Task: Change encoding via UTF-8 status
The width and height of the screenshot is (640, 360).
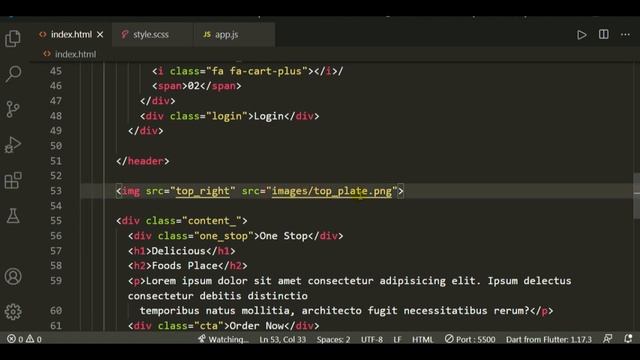Action: tap(371, 339)
